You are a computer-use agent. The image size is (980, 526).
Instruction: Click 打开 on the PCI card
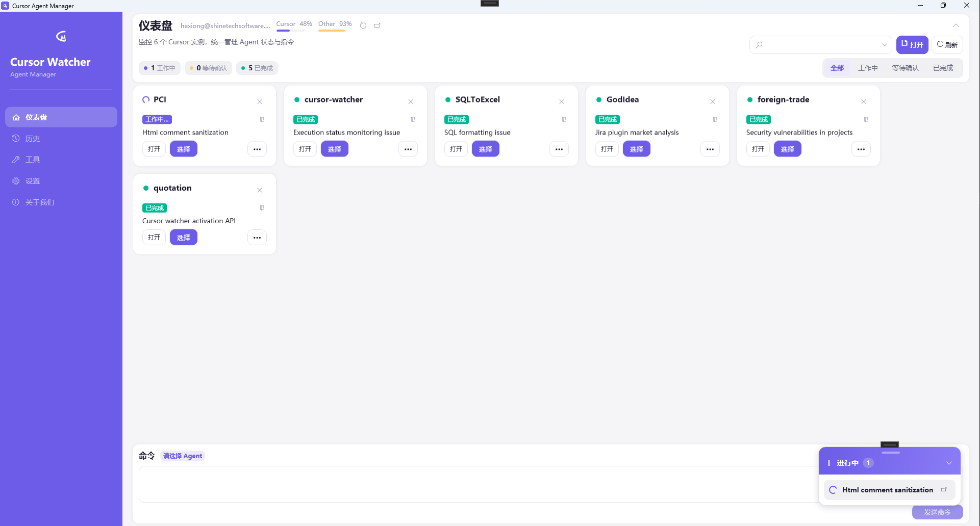click(154, 149)
